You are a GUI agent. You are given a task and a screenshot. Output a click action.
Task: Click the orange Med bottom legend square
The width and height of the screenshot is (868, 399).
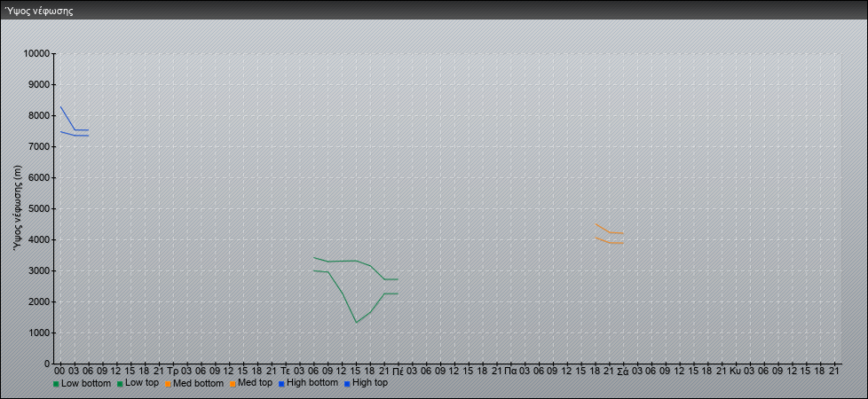click(x=168, y=384)
